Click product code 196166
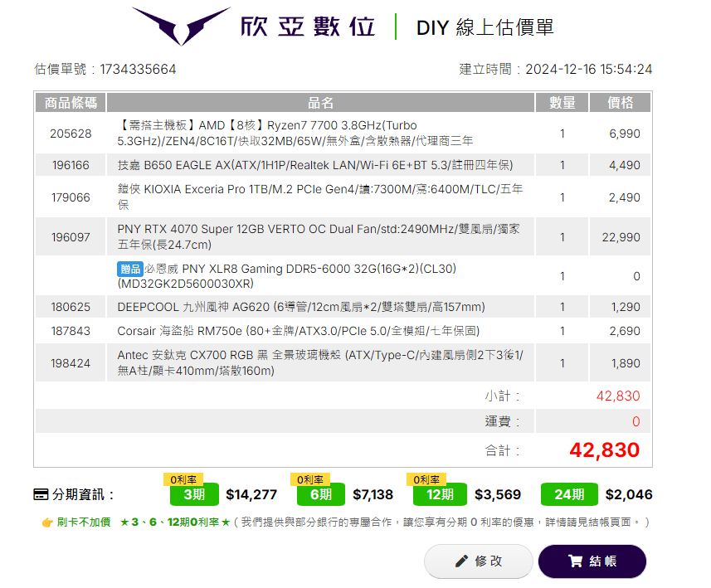The height and width of the screenshot is (588, 711). (71, 165)
